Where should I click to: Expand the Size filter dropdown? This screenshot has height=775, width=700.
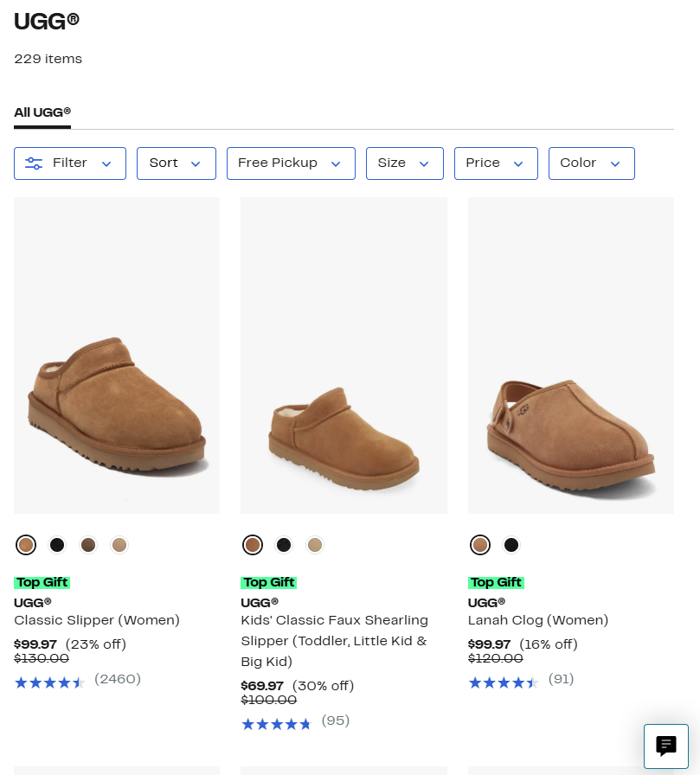click(x=404, y=163)
